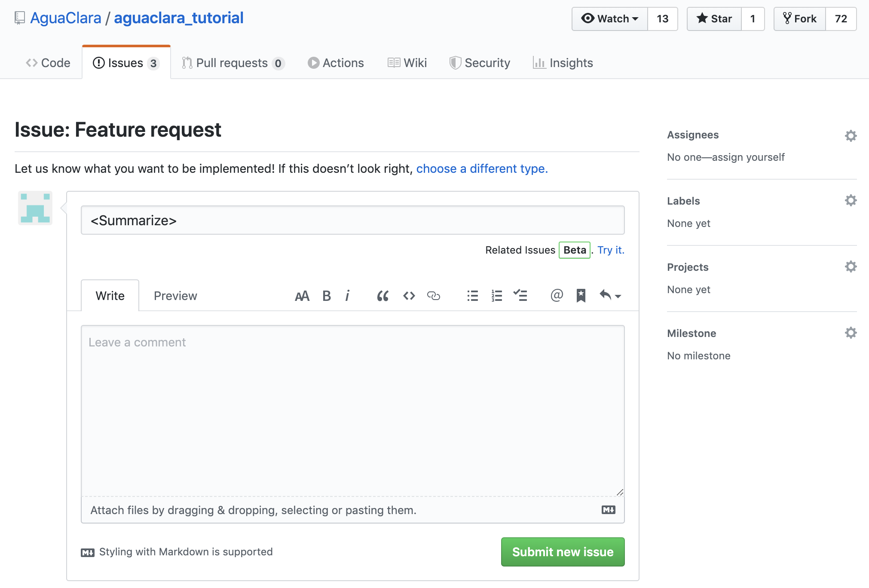Add a task list
The image size is (869, 588).
(520, 295)
